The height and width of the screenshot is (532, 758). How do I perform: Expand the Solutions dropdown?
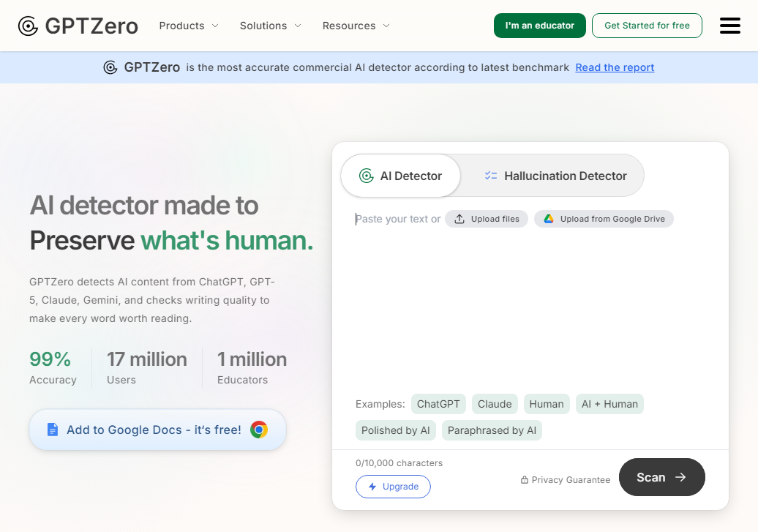pyautogui.click(x=271, y=26)
